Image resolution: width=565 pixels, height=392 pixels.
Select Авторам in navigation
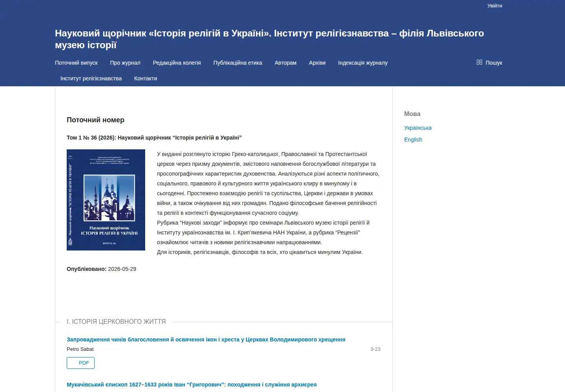286,63
